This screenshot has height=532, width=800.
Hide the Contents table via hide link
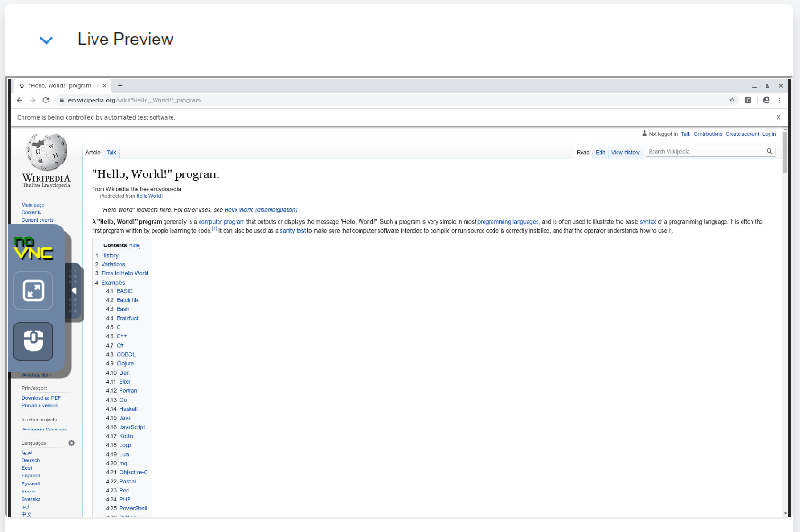pos(134,245)
